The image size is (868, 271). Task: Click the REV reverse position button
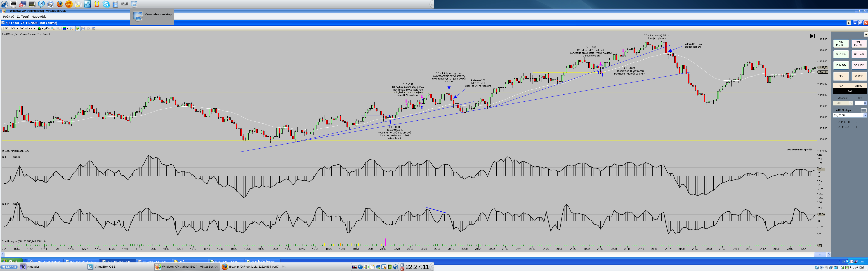coord(841,76)
